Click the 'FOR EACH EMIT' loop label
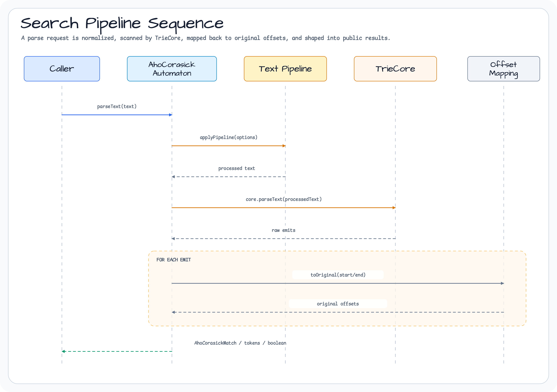Image resolution: width=557 pixels, height=392 pixels. click(x=174, y=260)
